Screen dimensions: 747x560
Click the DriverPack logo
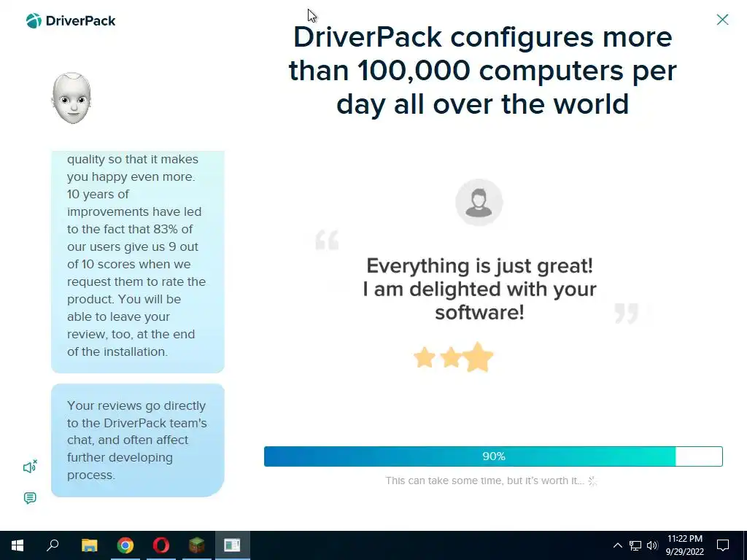click(71, 21)
